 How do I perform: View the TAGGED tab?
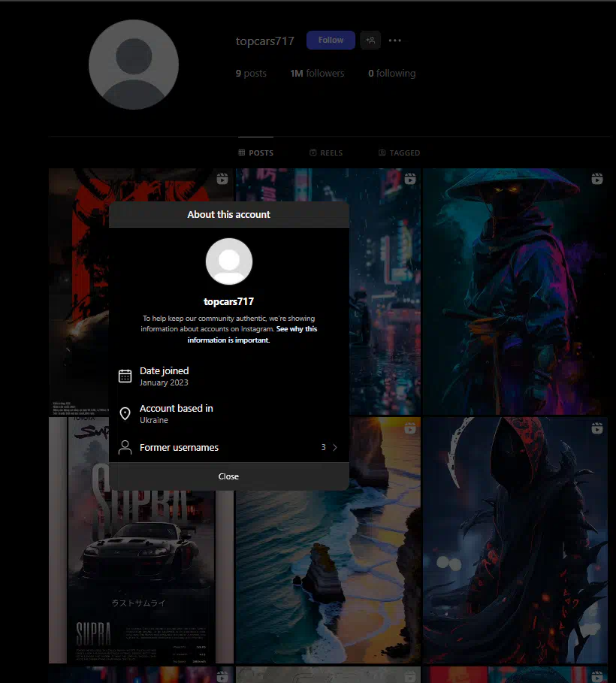[x=399, y=153]
